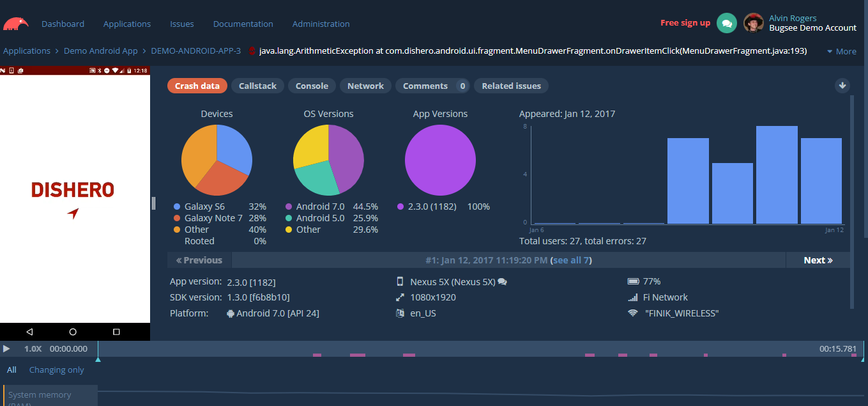Click the Wi-Fi icon beside FINIK_WIRELESS
This screenshot has width=868, height=406.
click(633, 313)
